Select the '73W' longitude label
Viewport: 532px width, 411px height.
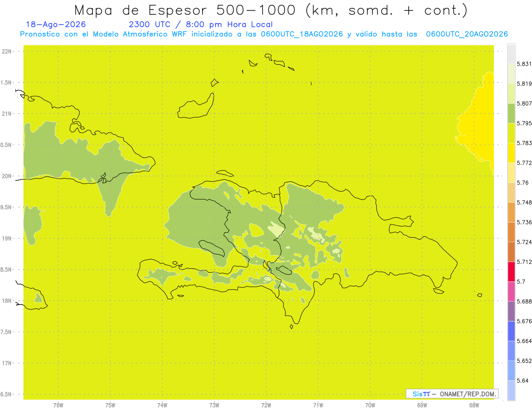[214, 405]
